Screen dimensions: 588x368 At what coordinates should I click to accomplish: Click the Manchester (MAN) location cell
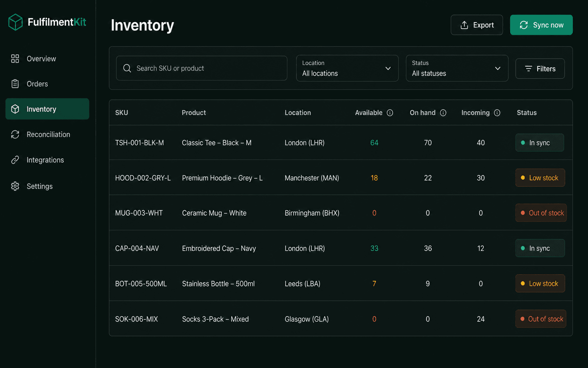coord(312,178)
